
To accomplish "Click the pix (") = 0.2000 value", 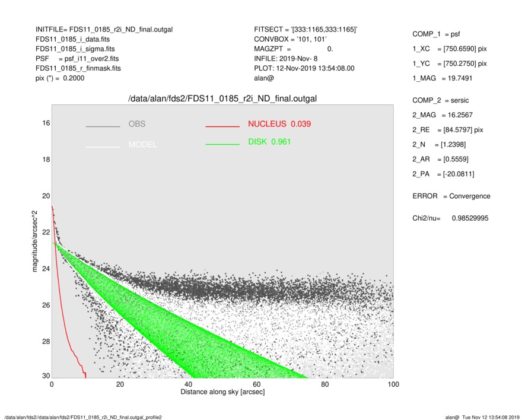I will [x=60, y=78].
